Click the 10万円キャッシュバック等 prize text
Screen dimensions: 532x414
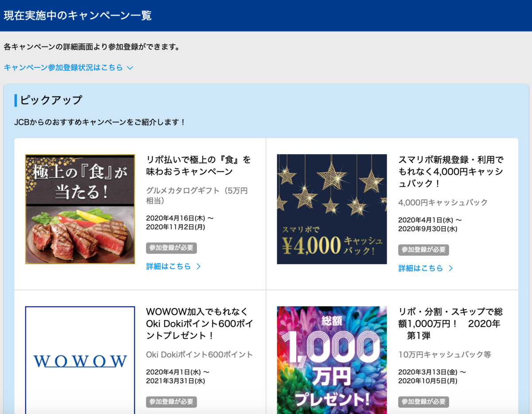[445, 355]
